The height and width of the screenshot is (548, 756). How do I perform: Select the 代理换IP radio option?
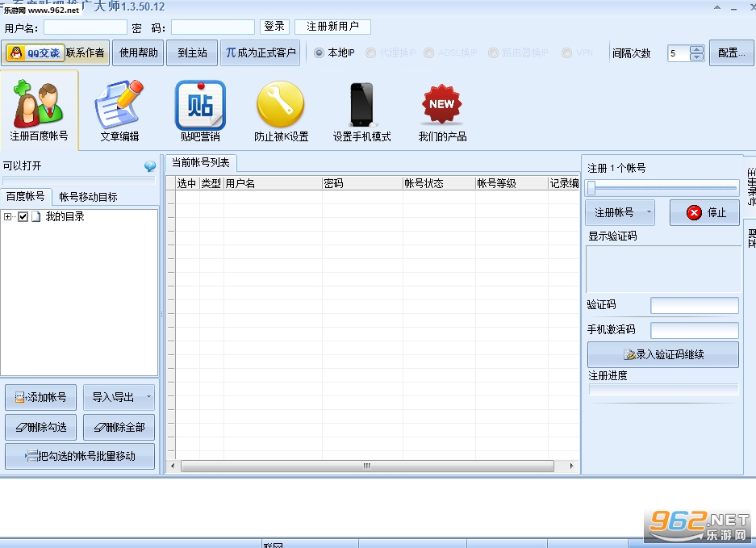371,52
